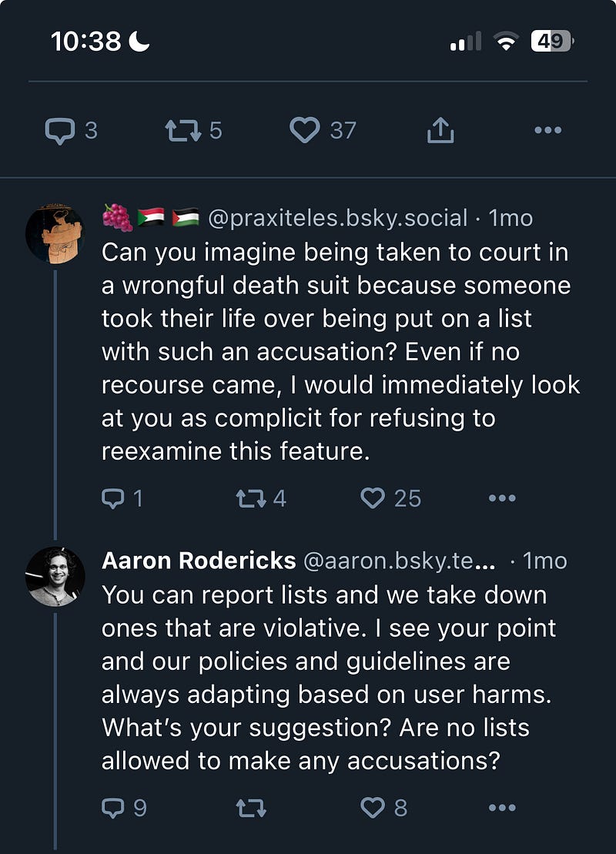Repost the praxiteles wrongful death post
The width and height of the screenshot is (616, 854).
[250, 498]
